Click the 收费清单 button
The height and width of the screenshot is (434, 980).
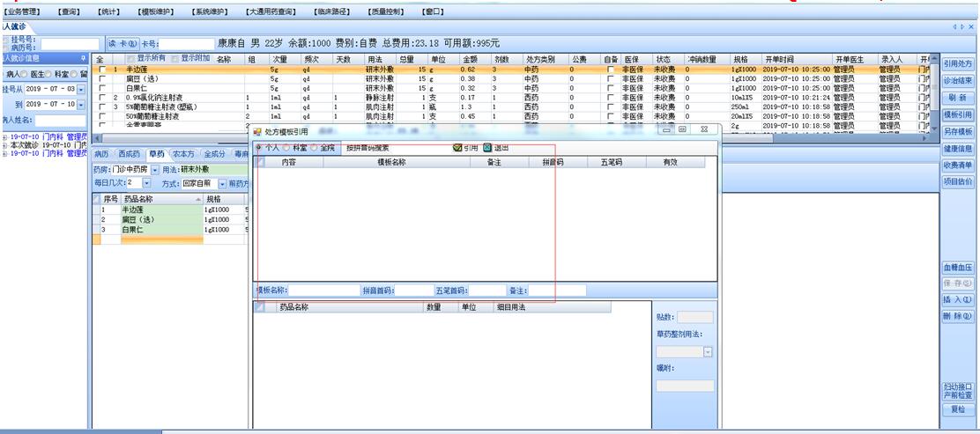(x=957, y=166)
